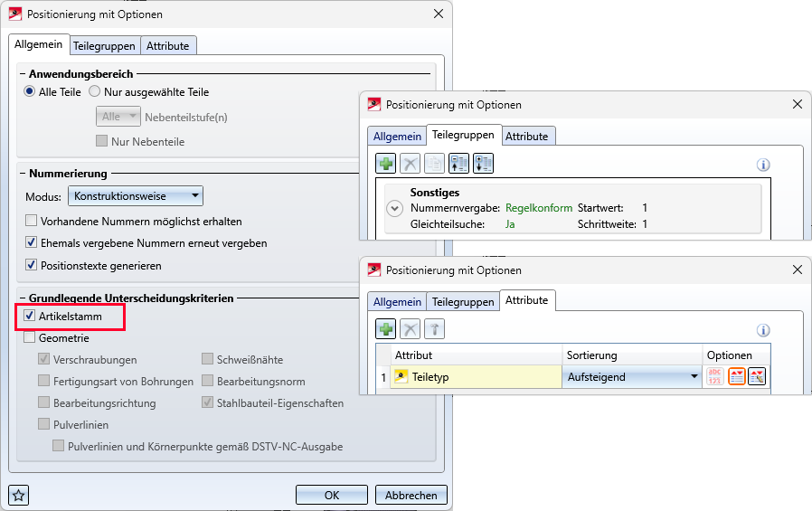Enable the Geometrie checkbox

tap(31, 338)
